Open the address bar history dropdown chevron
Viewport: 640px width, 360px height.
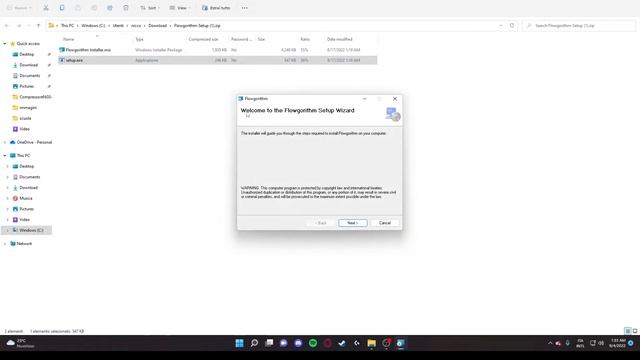click(x=501, y=25)
